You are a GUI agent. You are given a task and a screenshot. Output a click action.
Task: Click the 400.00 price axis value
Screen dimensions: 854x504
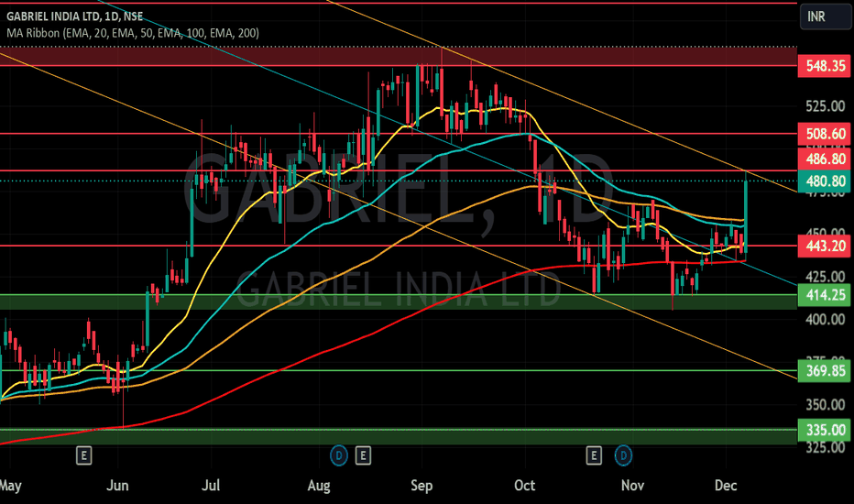[825, 319]
